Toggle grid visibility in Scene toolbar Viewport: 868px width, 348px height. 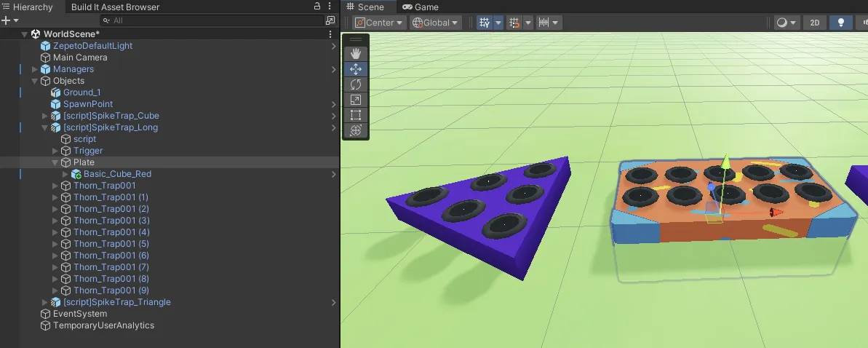click(485, 23)
